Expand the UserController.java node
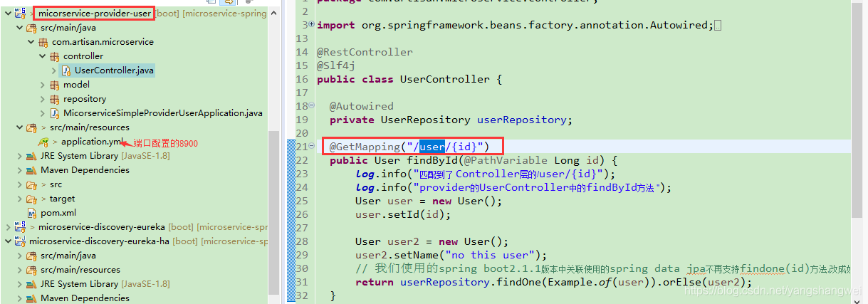This screenshot has height=304, width=868. [54, 70]
